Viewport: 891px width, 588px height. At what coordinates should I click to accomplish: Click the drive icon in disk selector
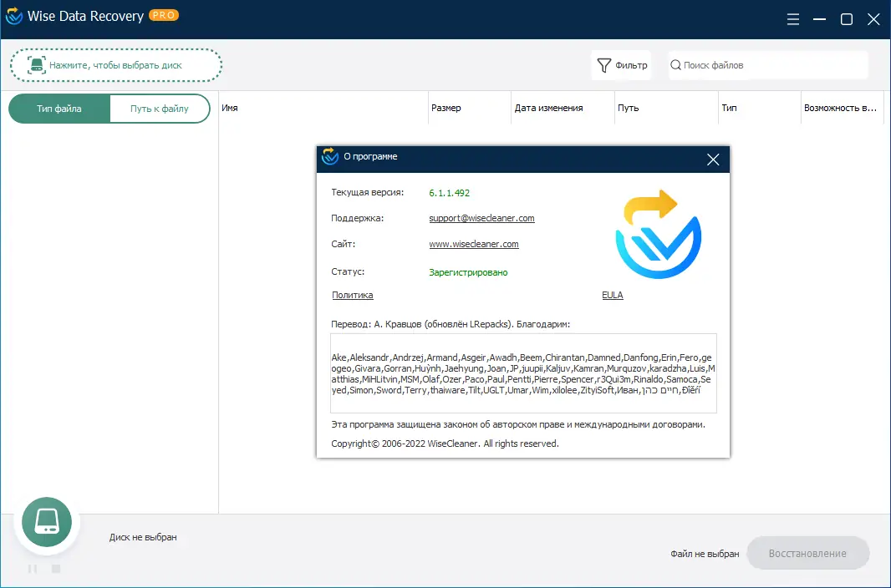pyautogui.click(x=37, y=64)
